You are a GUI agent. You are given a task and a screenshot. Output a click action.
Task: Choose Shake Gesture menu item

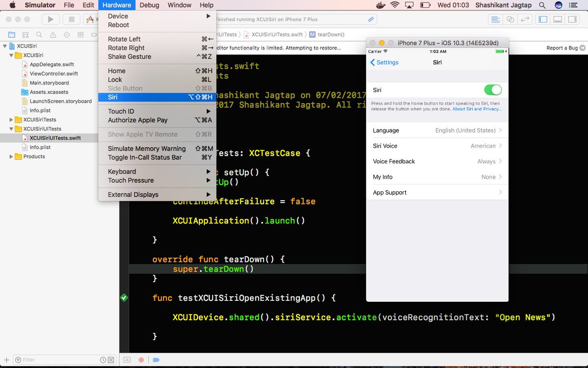tap(157, 57)
